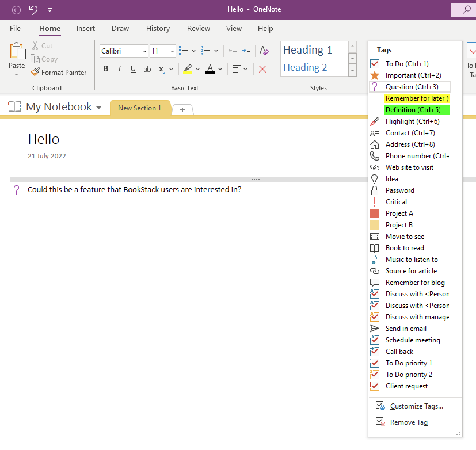Copy the selection

click(x=44, y=59)
